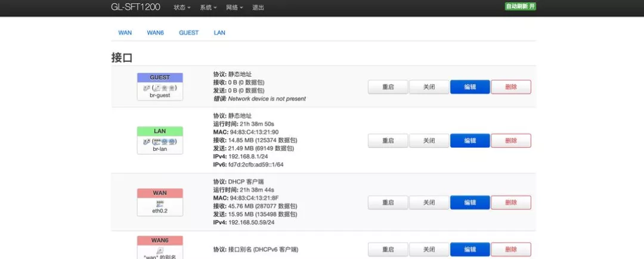
Task: Delete the GUEST interface
Action: (x=511, y=87)
